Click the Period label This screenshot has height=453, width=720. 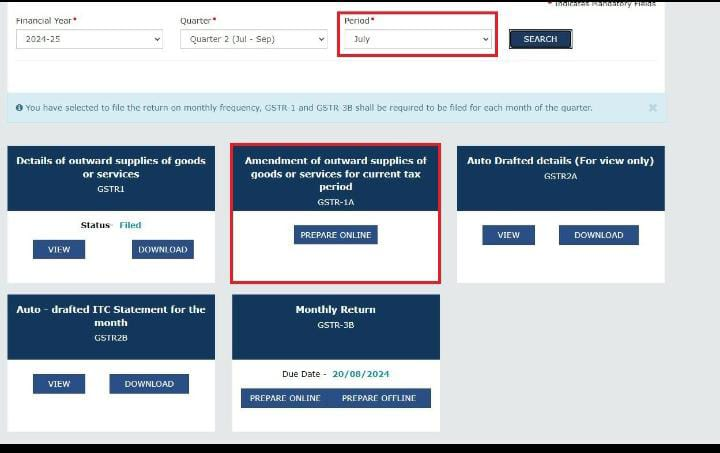[x=359, y=21]
